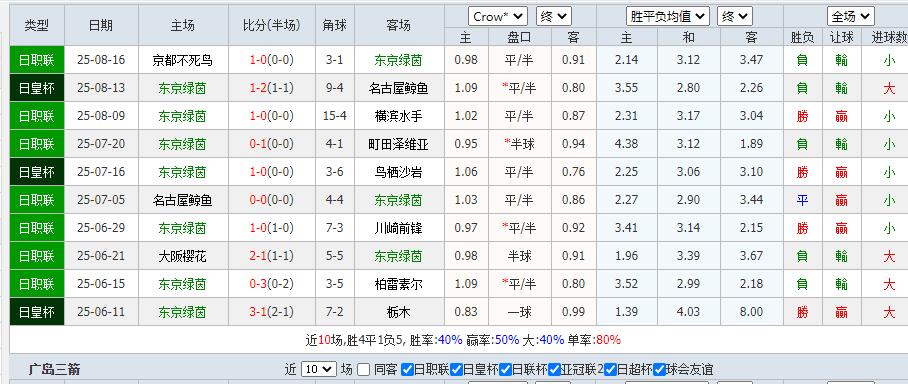Open 名古屋鲸鱼 in the 25-08-13 row
Image resolution: width=908 pixels, height=384 pixels.
click(398, 88)
